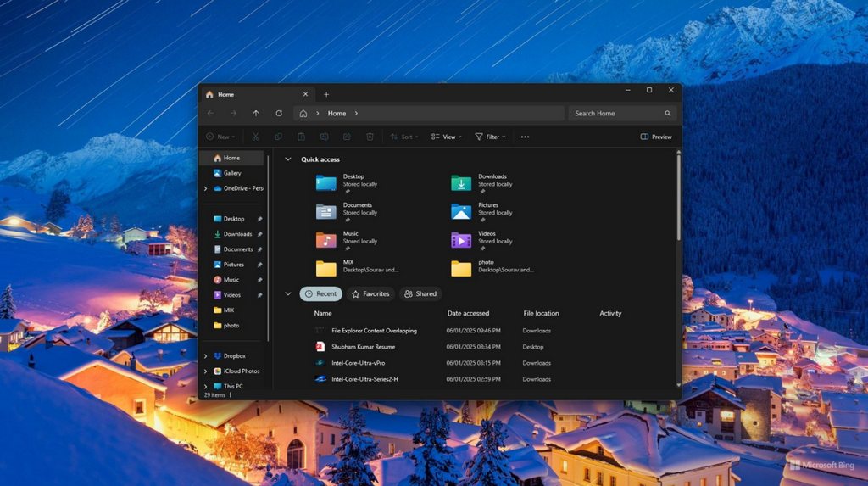Click the Home breadcrumb in address bar
This screenshot has width=868, height=486.
point(337,114)
